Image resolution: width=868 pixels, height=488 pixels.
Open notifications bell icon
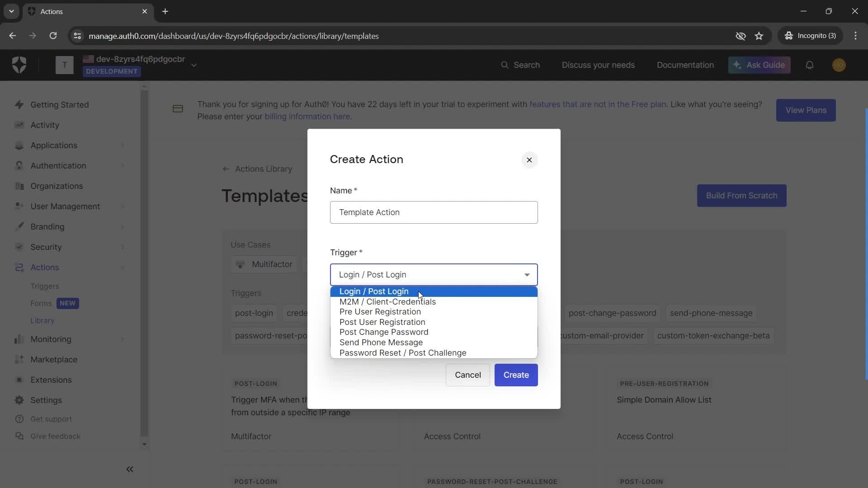tap(810, 65)
